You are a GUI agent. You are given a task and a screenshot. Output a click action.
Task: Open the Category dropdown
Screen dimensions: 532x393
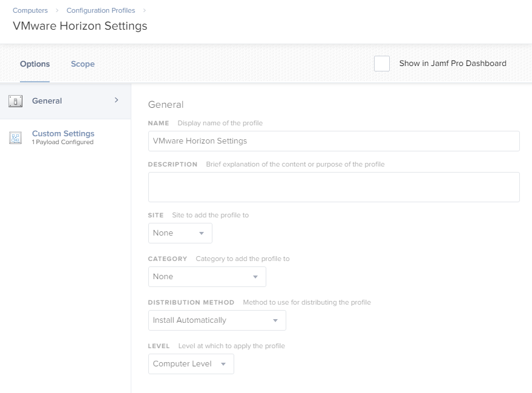(207, 277)
